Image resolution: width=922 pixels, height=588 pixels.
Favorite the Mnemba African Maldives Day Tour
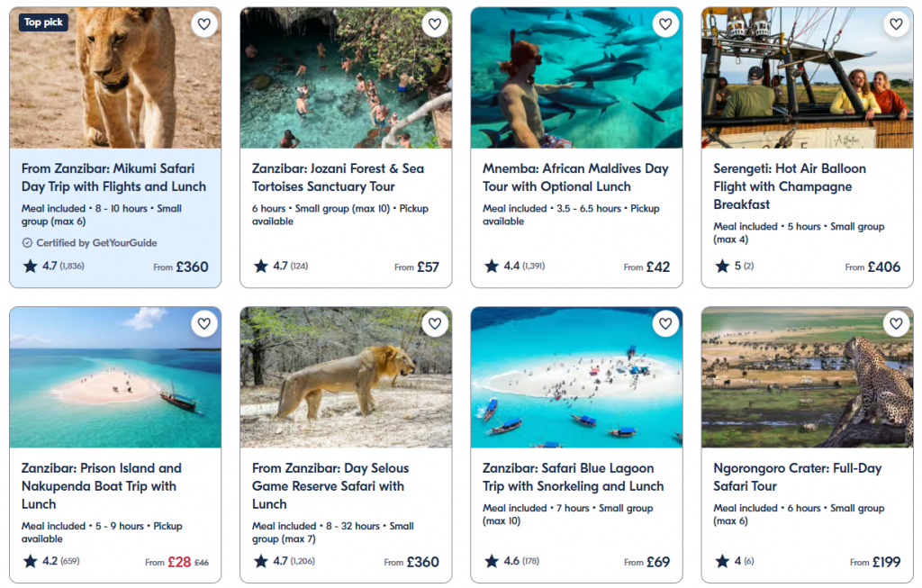pos(665,24)
